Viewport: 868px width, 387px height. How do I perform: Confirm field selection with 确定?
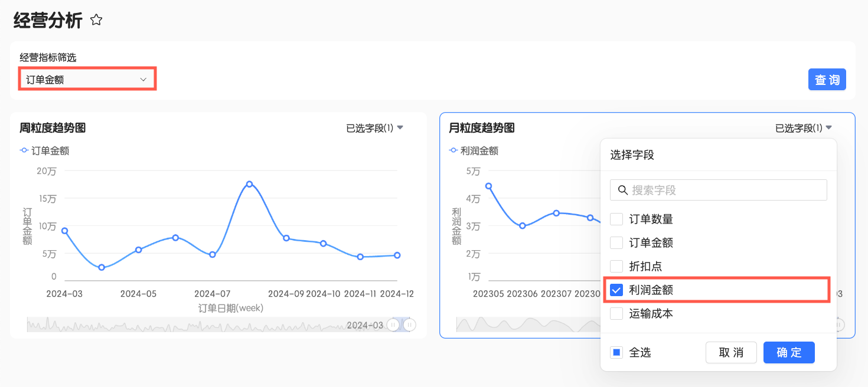(789, 352)
